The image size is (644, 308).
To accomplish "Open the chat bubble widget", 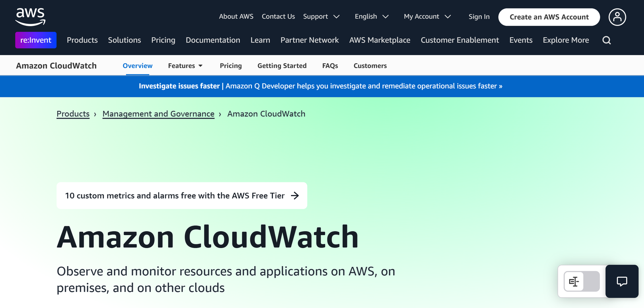I will (x=622, y=281).
